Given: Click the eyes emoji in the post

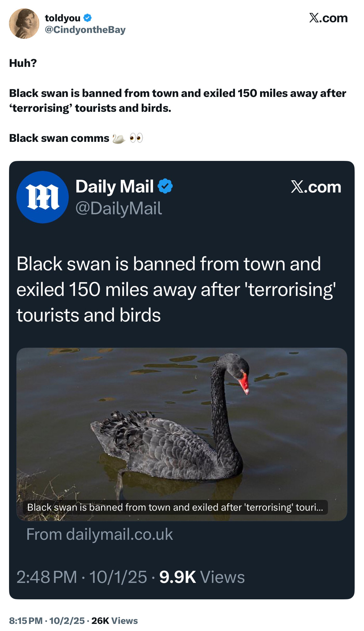Looking at the screenshot, I should [136, 138].
